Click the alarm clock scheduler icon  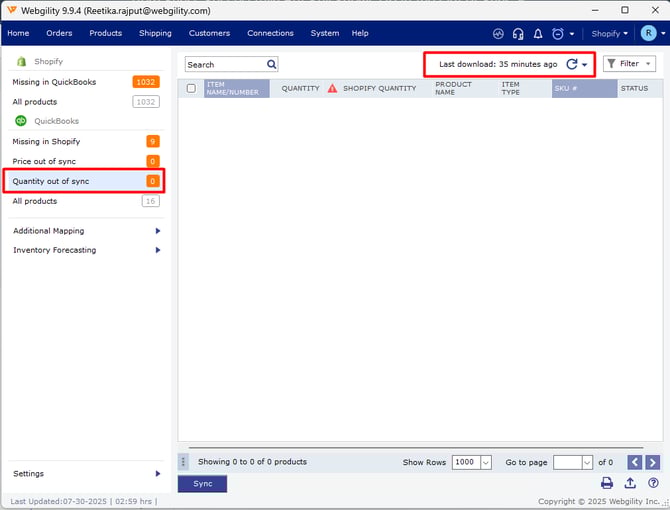coord(558,33)
